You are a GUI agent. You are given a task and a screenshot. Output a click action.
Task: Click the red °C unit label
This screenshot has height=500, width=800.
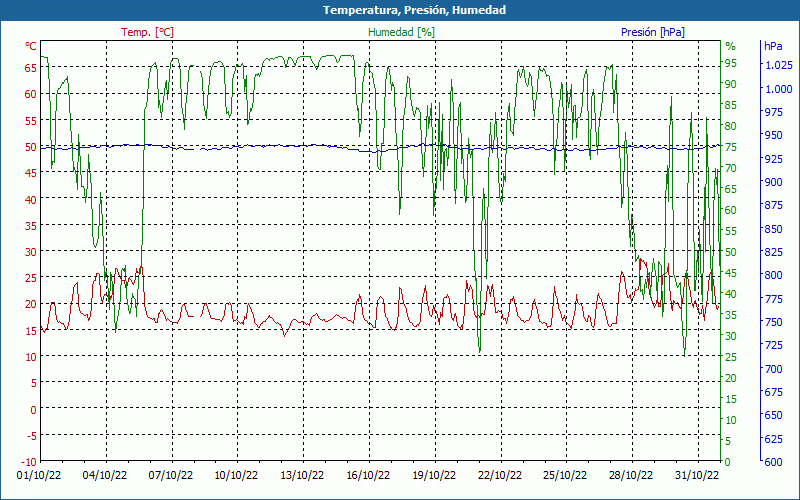click(31, 46)
